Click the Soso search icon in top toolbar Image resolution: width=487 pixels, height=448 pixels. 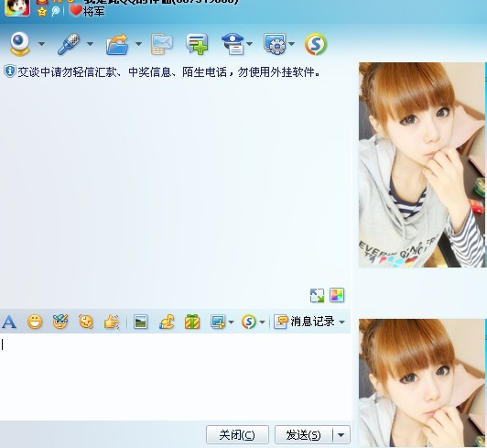click(316, 44)
